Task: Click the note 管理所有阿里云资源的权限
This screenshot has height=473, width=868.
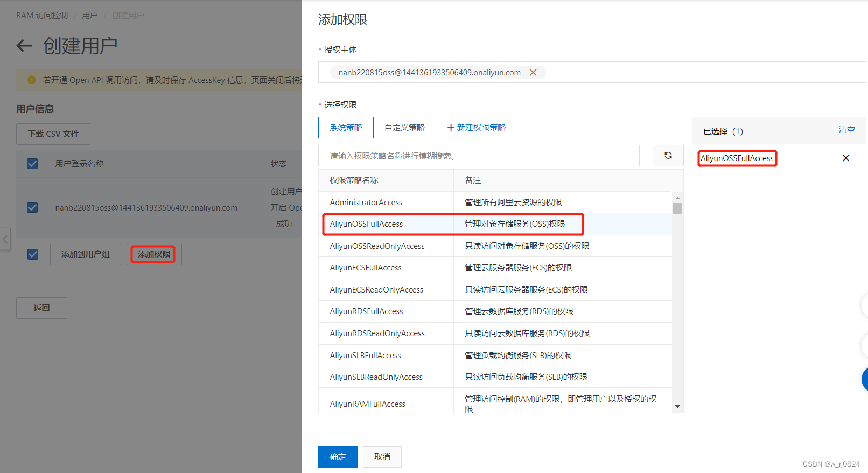Action: pyautogui.click(x=513, y=203)
